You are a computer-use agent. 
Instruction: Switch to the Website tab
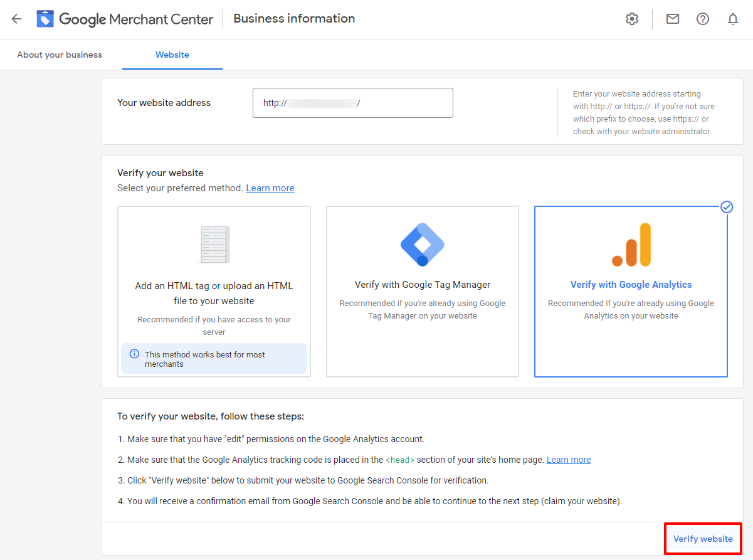coord(172,55)
